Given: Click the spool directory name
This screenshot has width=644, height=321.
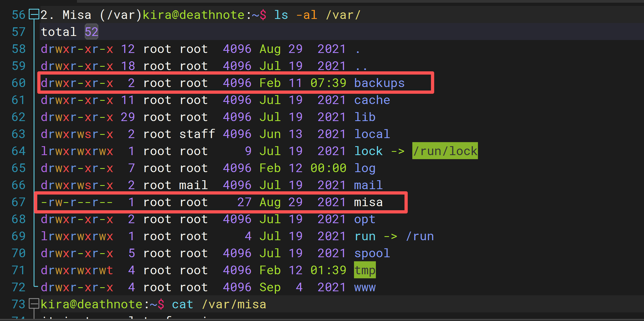Looking at the screenshot, I should tap(372, 253).
